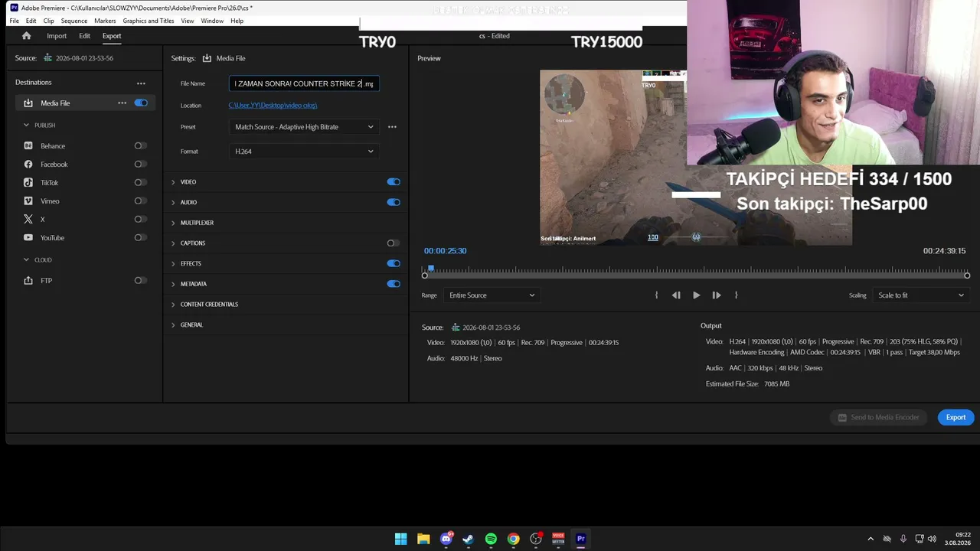Click the YouTube icon in Publish list

coord(28,238)
